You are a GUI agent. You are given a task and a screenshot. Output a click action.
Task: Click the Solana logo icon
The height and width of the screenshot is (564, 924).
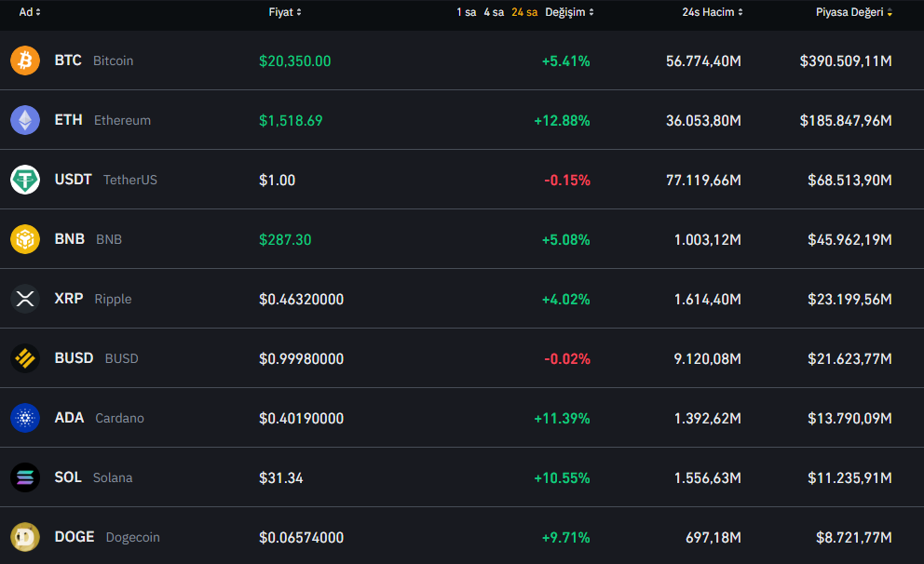tap(25, 477)
